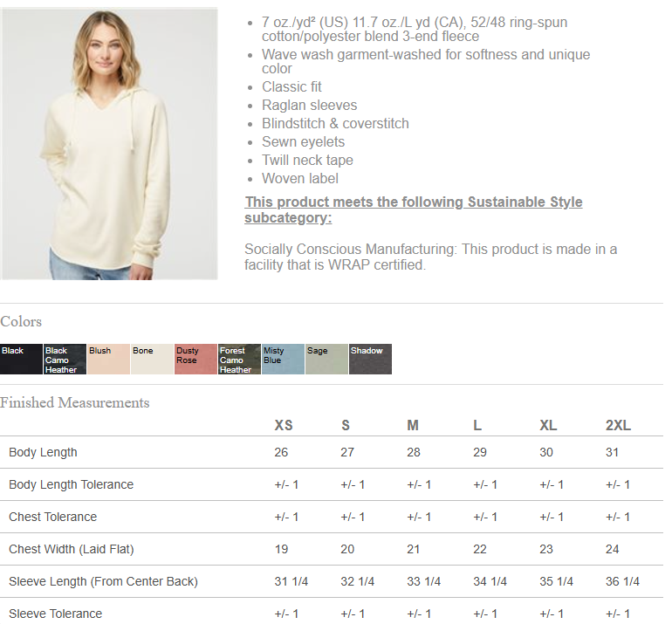Click the M size column header
672x624 pixels.
pyautogui.click(x=413, y=425)
